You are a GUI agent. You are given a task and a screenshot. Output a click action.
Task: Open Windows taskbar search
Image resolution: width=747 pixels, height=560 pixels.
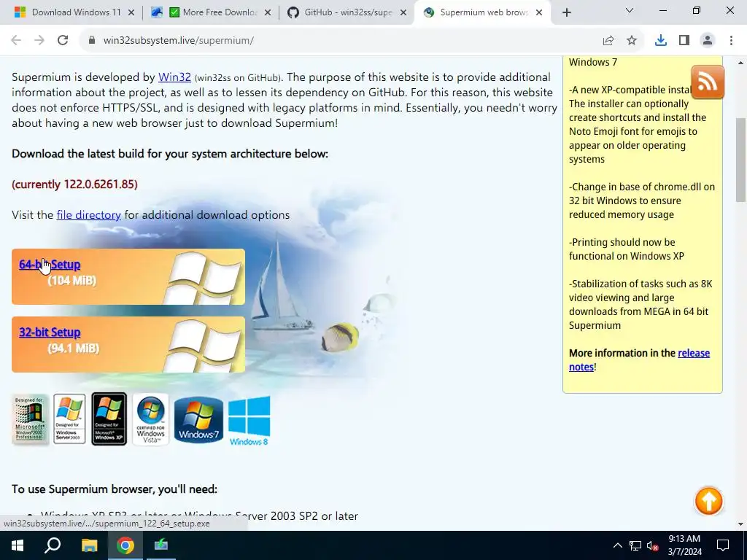click(53, 545)
